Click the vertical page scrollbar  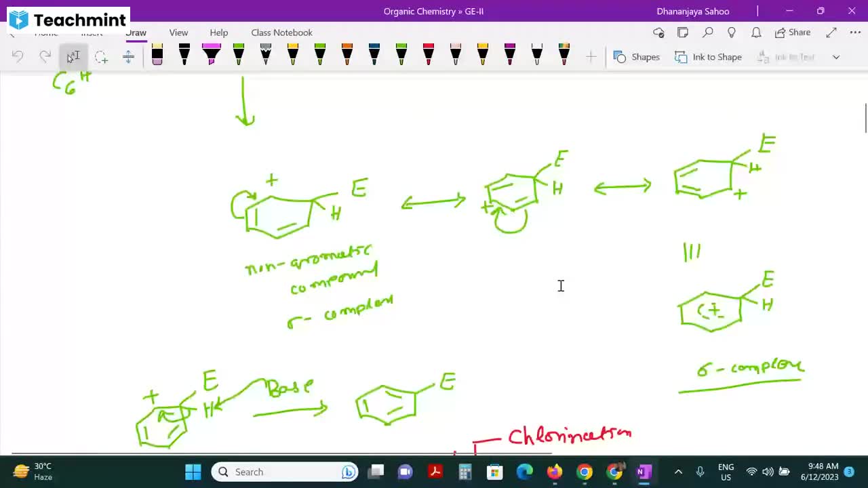point(865,119)
